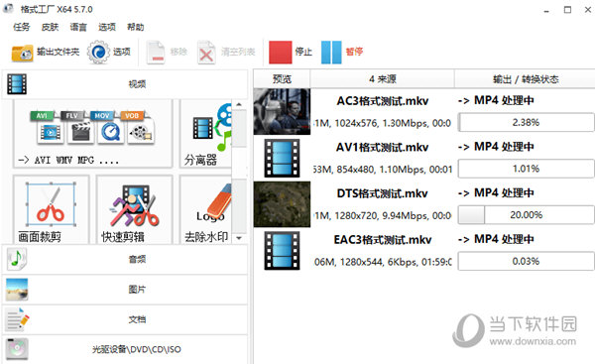Open the 画面裁剪 crop tool
Viewport: 595px width, 364px height.
(52, 209)
